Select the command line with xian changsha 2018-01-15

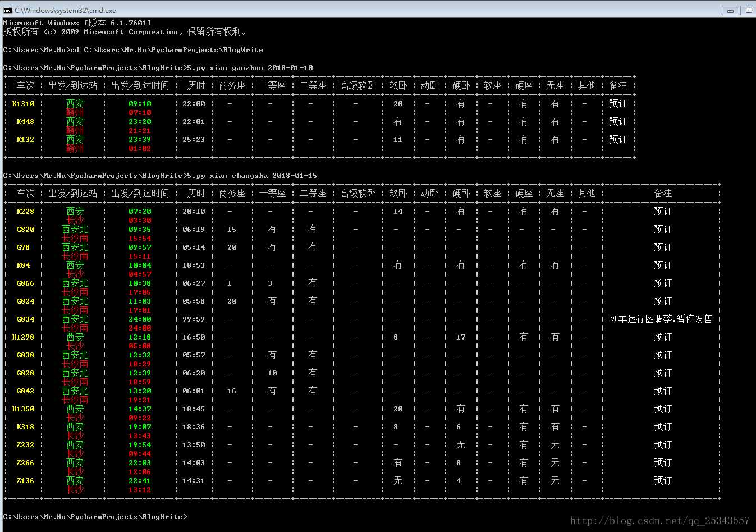tap(160, 176)
